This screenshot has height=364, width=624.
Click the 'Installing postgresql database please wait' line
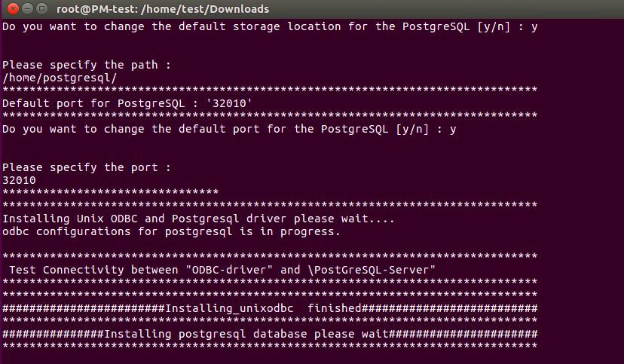click(x=270, y=334)
